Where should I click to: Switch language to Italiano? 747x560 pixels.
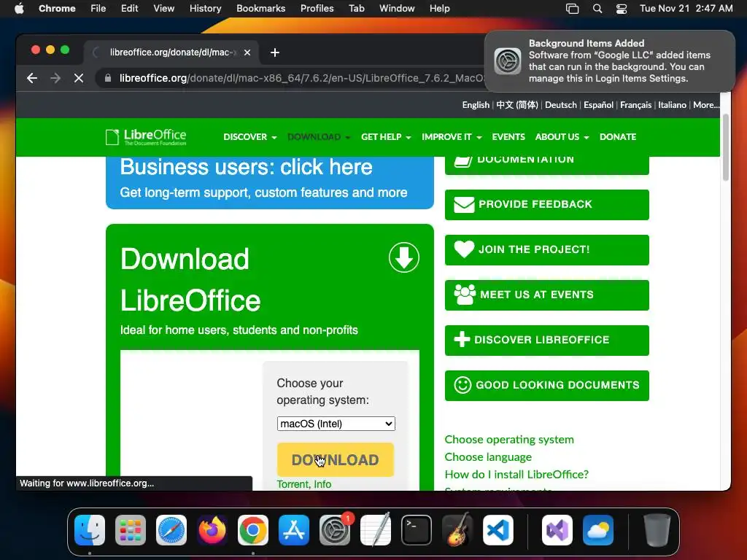coord(672,105)
